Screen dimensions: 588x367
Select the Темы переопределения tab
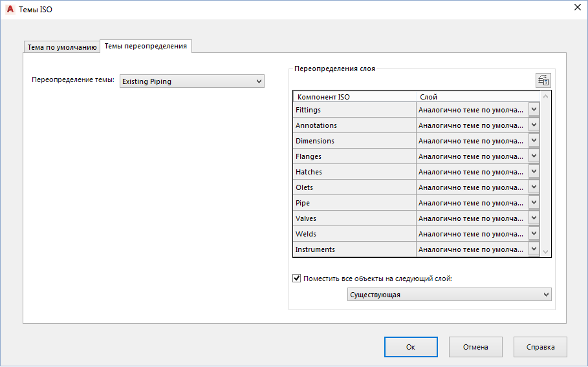click(x=146, y=47)
